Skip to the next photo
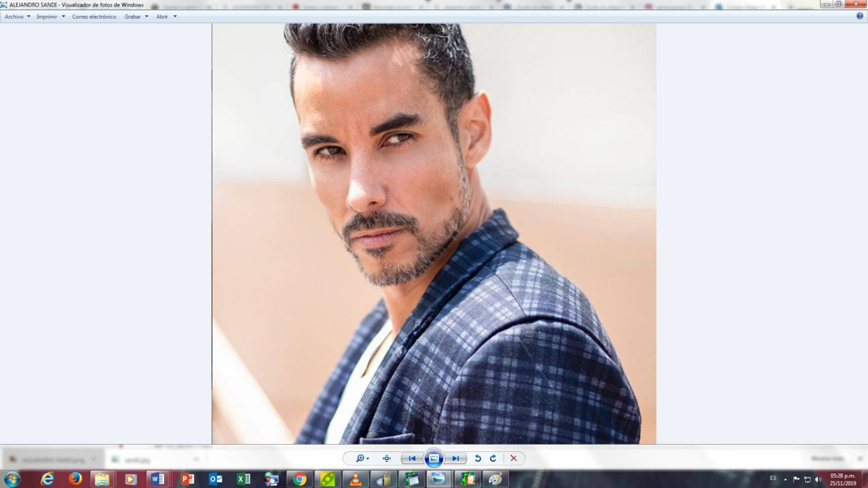This screenshot has height=488, width=868. [x=456, y=458]
